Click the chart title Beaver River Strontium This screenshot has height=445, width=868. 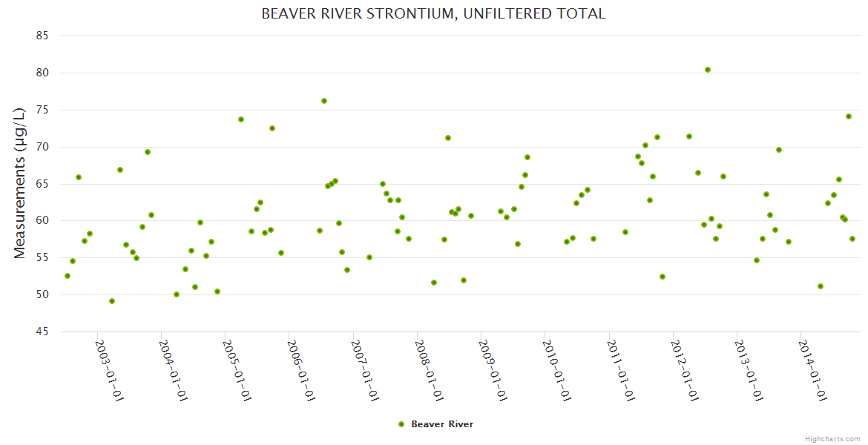tap(433, 13)
